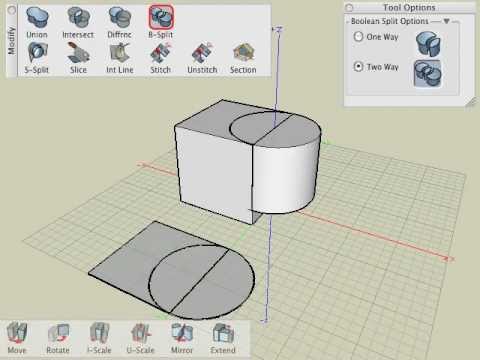The width and height of the screenshot is (480, 360).
Task: Select the Two Way radio option
Action: click(x=358, y=67)
